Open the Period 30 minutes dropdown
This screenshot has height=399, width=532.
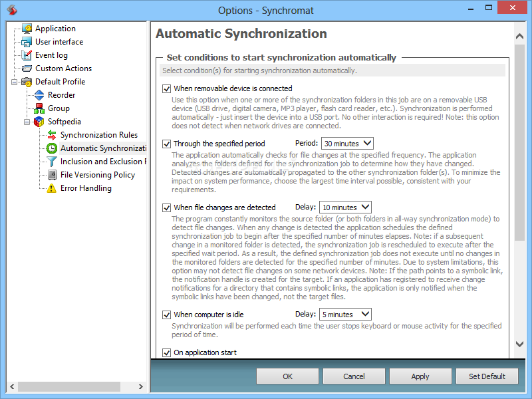tap(347, 144)
